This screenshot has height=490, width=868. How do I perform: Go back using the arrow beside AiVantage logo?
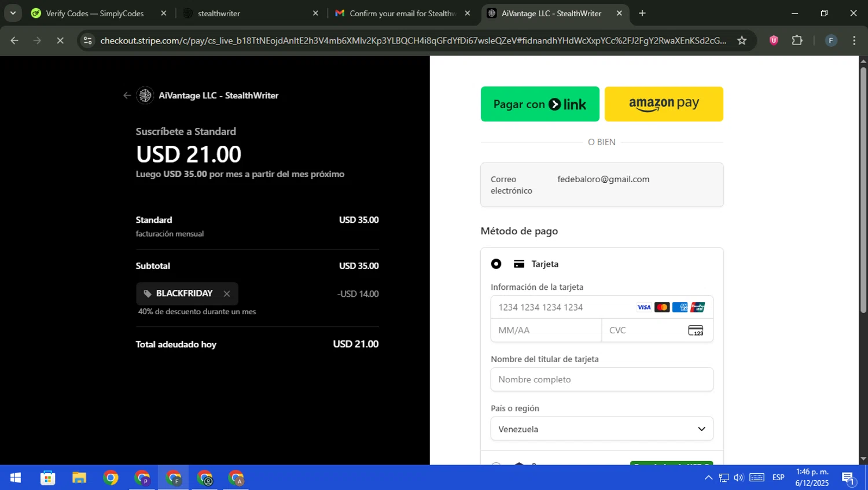pos(127,95)
